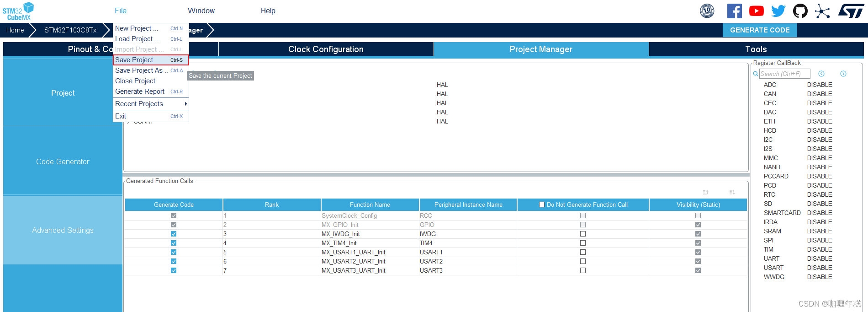Open the TIM callback DISABLE dropdown
This screenshot has height=312, width=868.
pyautogui.click(x=820, y=249)
